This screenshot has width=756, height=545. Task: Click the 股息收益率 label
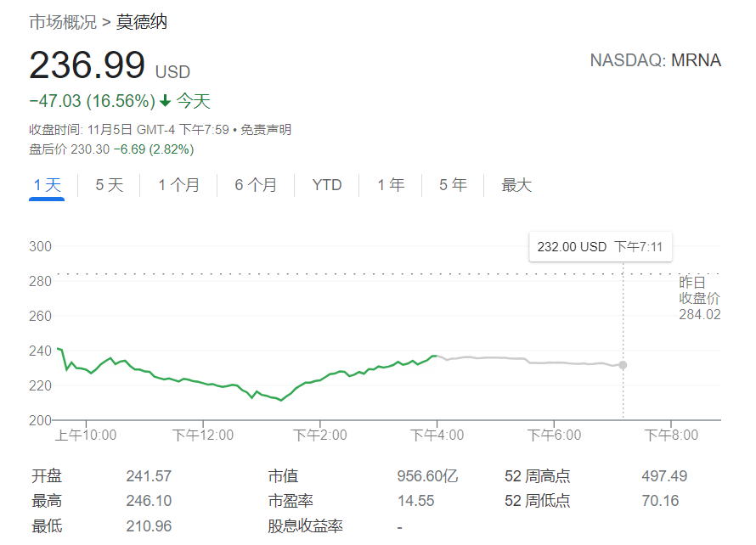305,526
